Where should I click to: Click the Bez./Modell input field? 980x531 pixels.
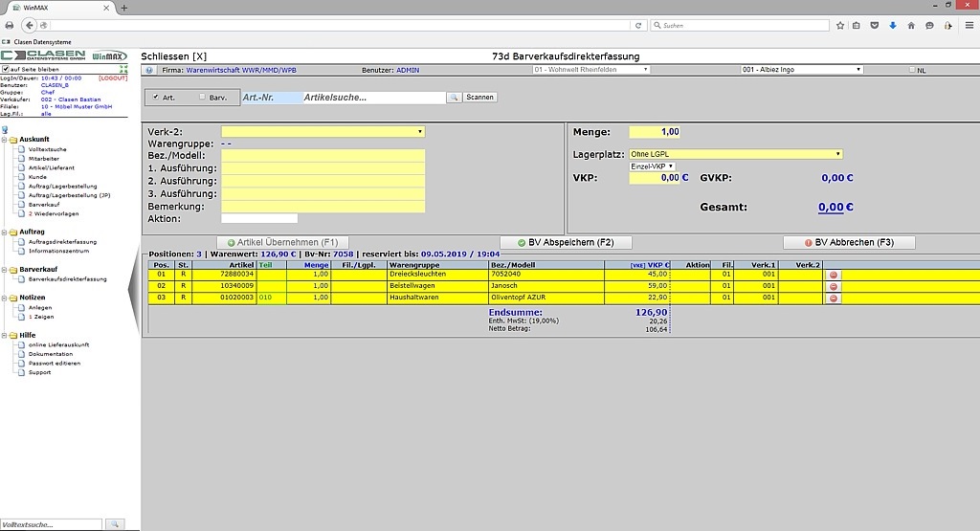coord(323,156)
